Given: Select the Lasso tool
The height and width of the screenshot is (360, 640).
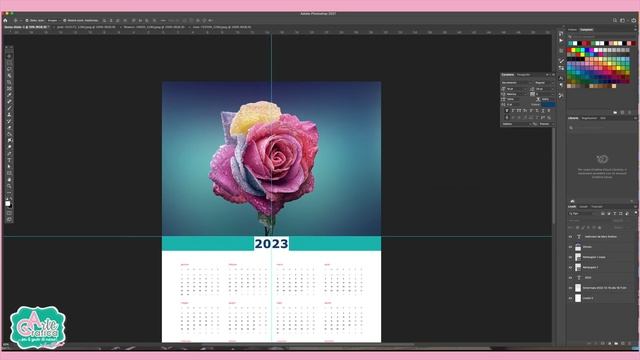Looking at the screenshot, I should point(9,69).
